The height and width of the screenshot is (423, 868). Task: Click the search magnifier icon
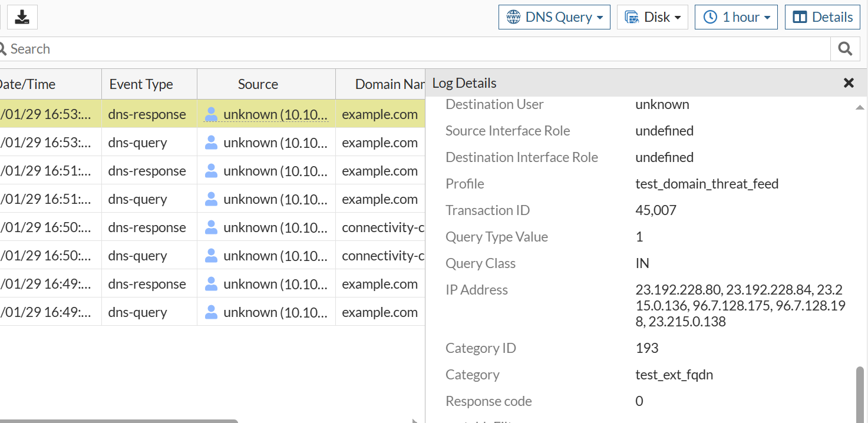click(845, 49)
